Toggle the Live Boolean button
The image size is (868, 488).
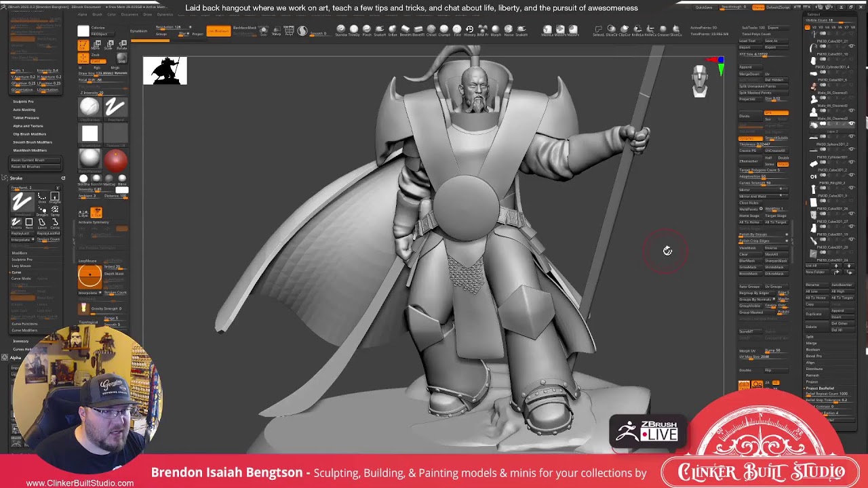pos(218,31)
